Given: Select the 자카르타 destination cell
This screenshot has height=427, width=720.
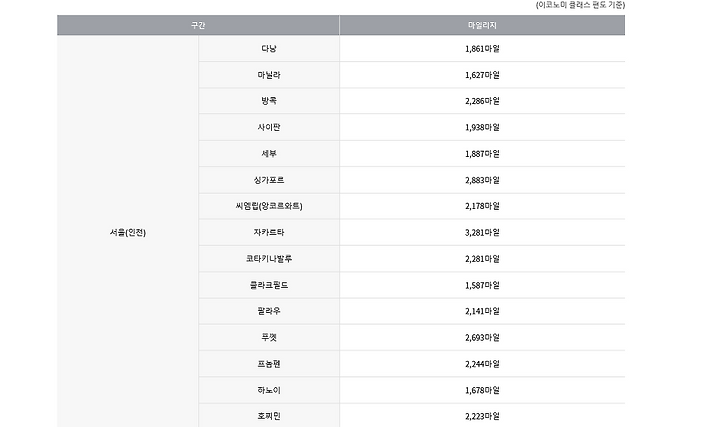Looking at the screenshot, I should point(269,232).
